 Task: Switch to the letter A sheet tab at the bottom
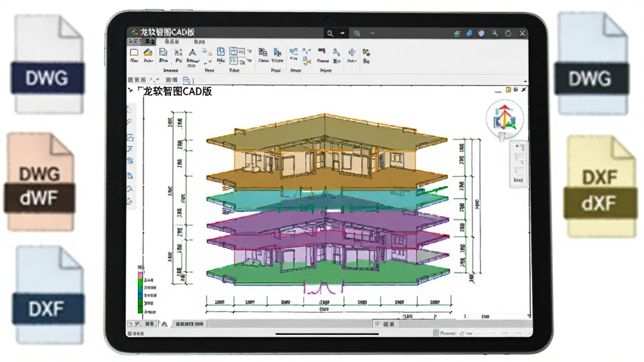164,324
